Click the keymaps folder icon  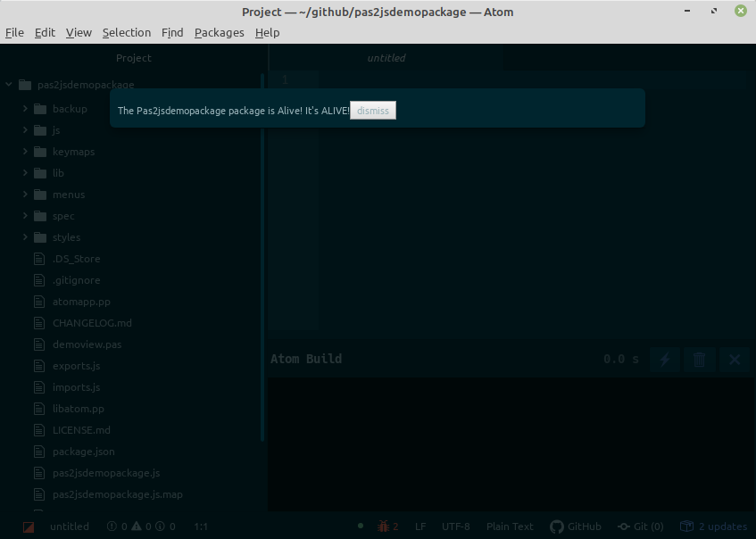[x=40, y=152]
